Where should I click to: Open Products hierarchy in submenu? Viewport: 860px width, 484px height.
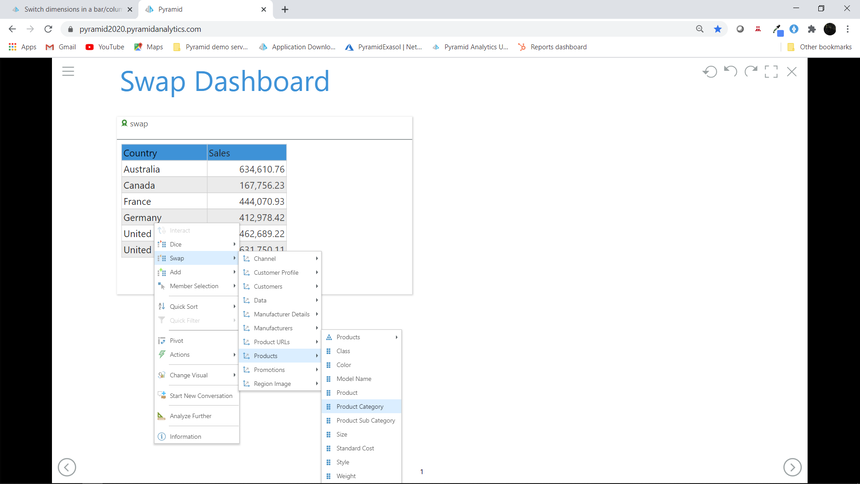coord(361,337)
